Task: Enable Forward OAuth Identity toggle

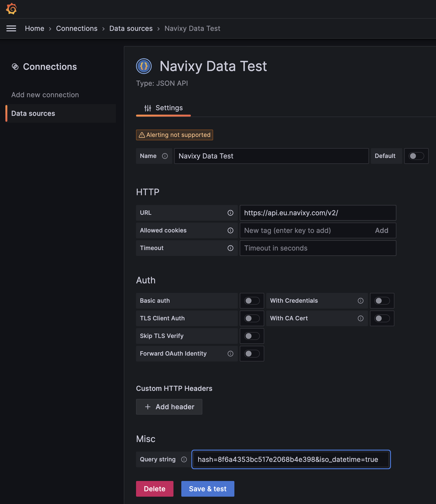Action: [252, 354]
